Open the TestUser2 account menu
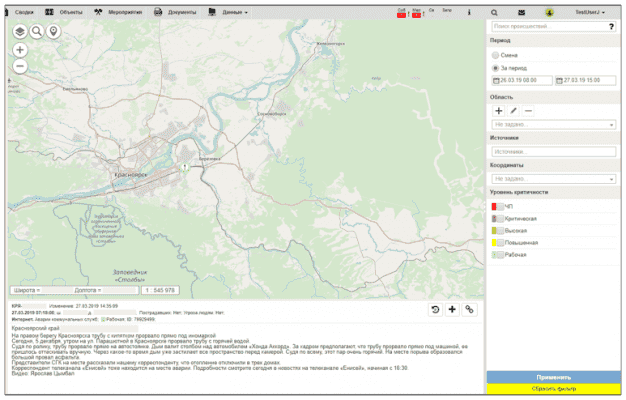Viewport: 626px width, 400px height. (x=590, y=12)
